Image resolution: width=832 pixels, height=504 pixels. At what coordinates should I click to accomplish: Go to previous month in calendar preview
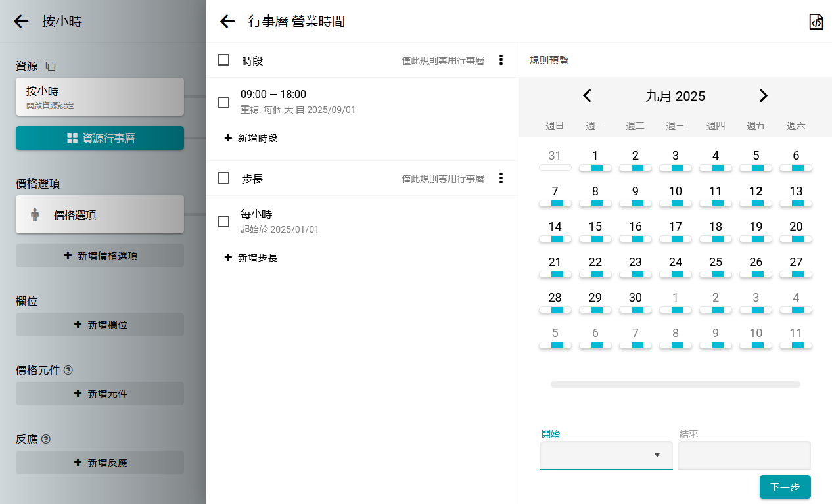[587, 96]
